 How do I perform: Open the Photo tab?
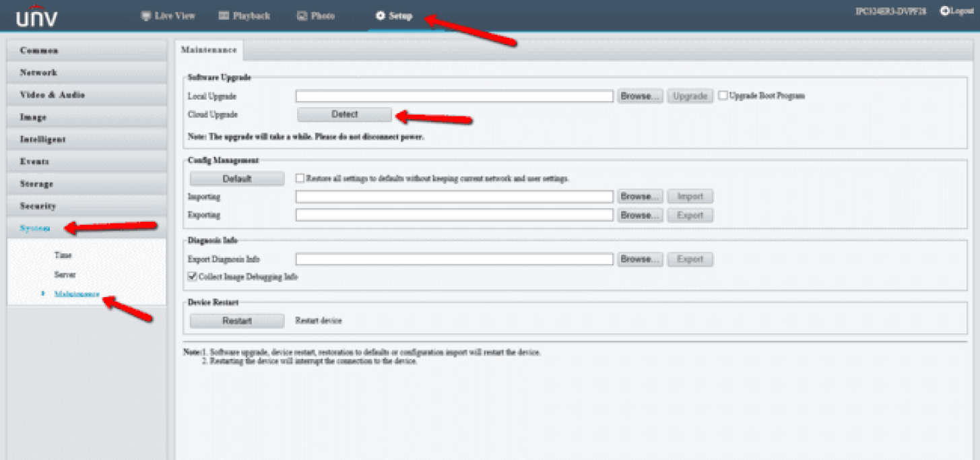click(316, 16)
